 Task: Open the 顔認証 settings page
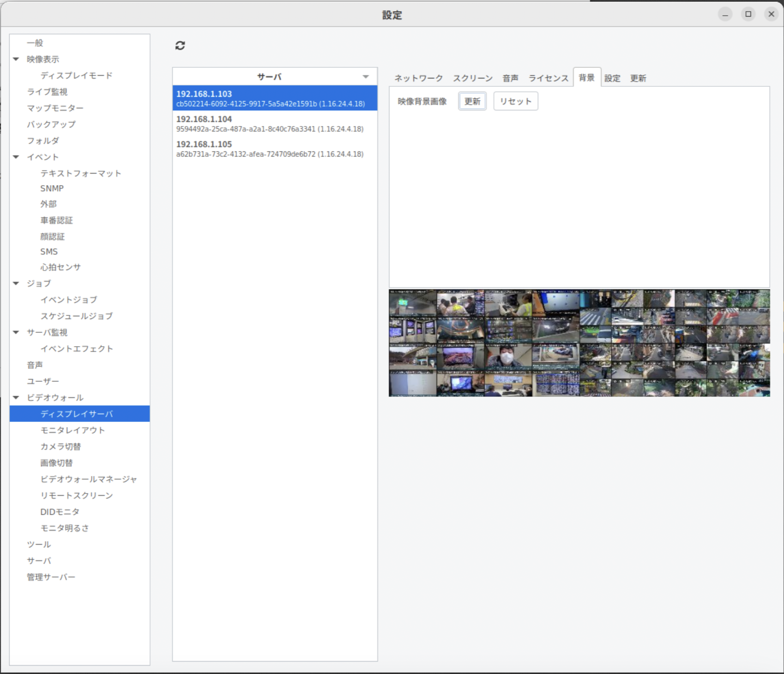(x=52, y=236)
